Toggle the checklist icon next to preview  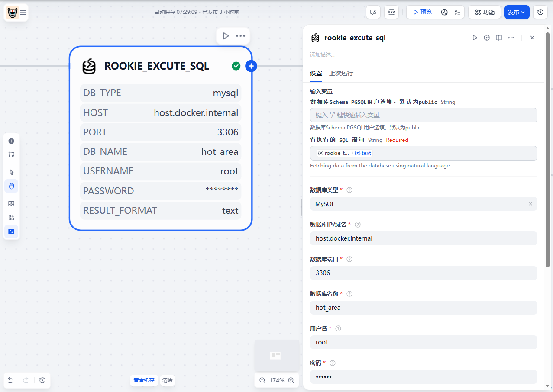pos(457,12)
